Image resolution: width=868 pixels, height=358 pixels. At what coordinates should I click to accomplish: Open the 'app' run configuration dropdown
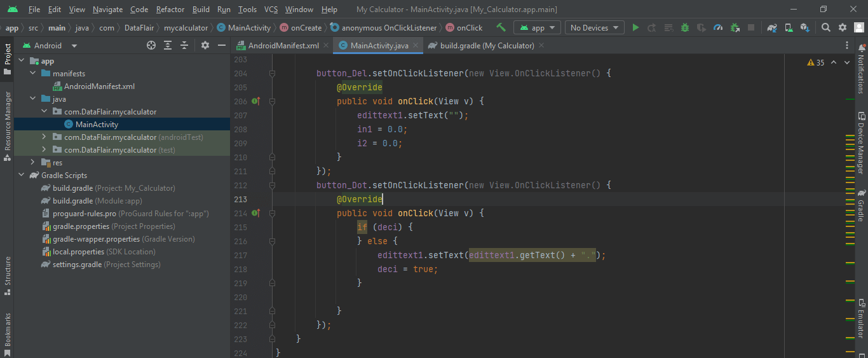(x=537, y=27)
